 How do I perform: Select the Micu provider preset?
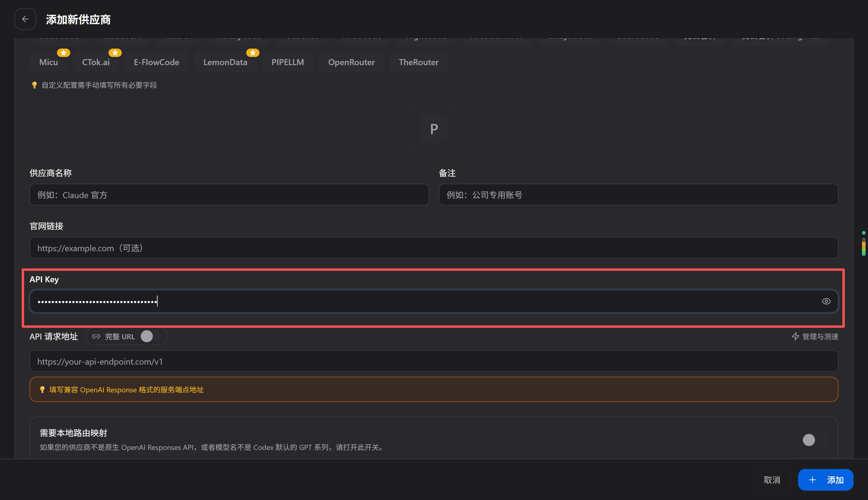click(x=49, y=62)
